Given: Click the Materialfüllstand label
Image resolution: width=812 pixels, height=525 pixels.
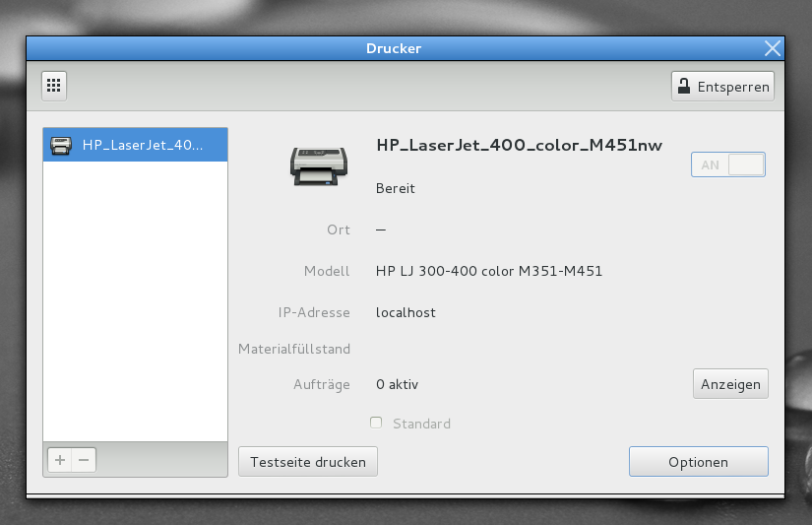Looking at the screenshot, I should click(294, 349).
